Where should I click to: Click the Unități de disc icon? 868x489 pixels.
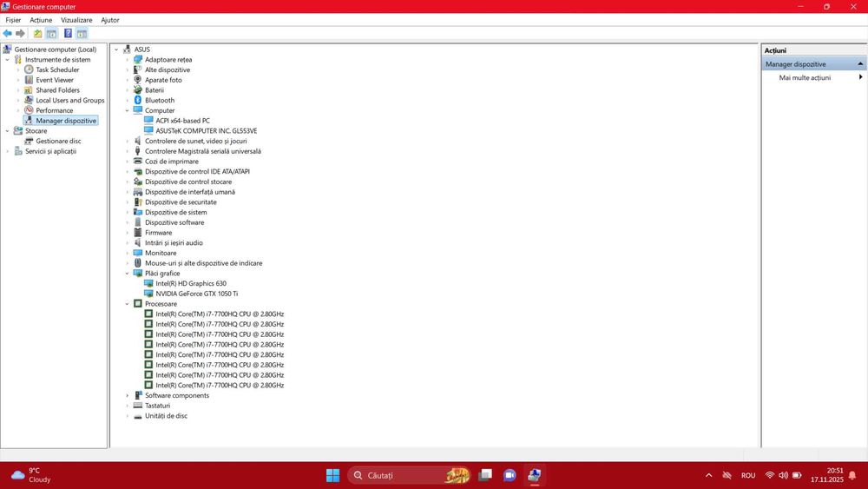coord(138,416)
